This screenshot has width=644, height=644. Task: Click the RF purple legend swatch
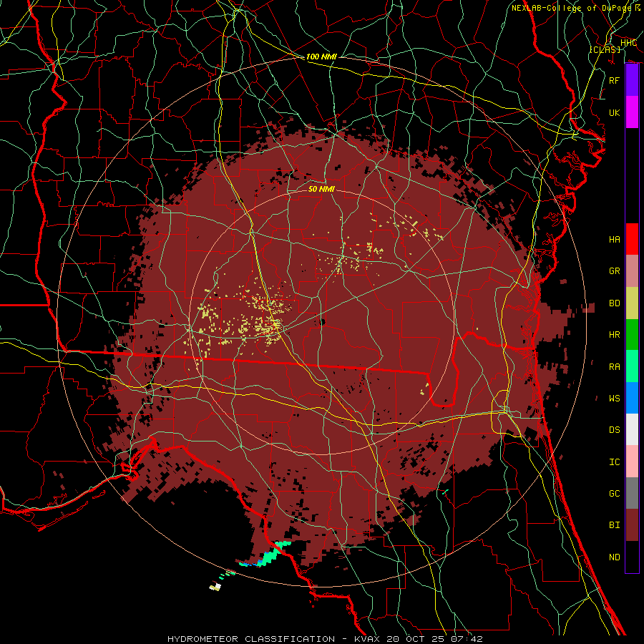(x=632, y=80)
